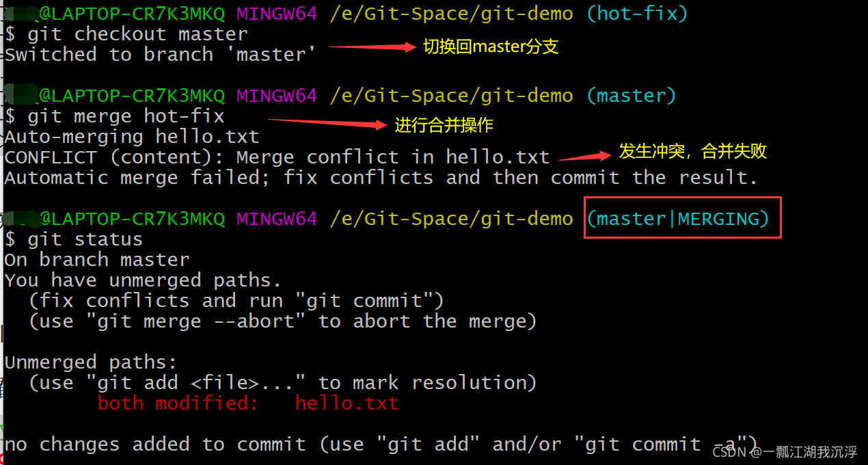Click "@LAPTOP-CR7K3MKQ" in the (master|MERGING) prompt line

click(x=132, y=219)
